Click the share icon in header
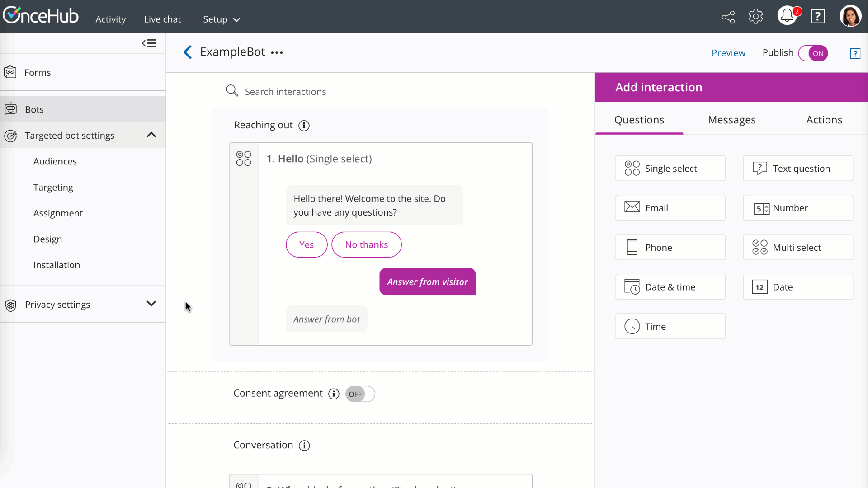Viewport: 868px width, 488px height. point(728,17)
